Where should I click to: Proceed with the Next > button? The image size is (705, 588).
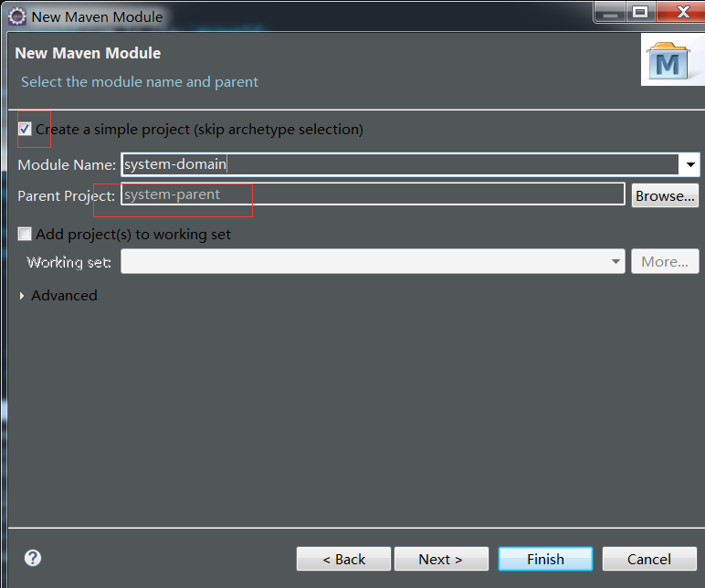click(x=441, y=559)
